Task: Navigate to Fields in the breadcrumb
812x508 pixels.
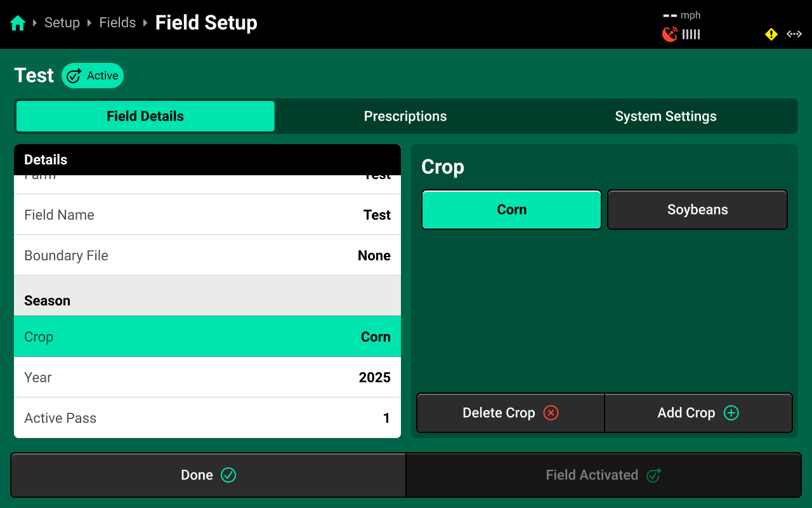Action: (117, 23)
